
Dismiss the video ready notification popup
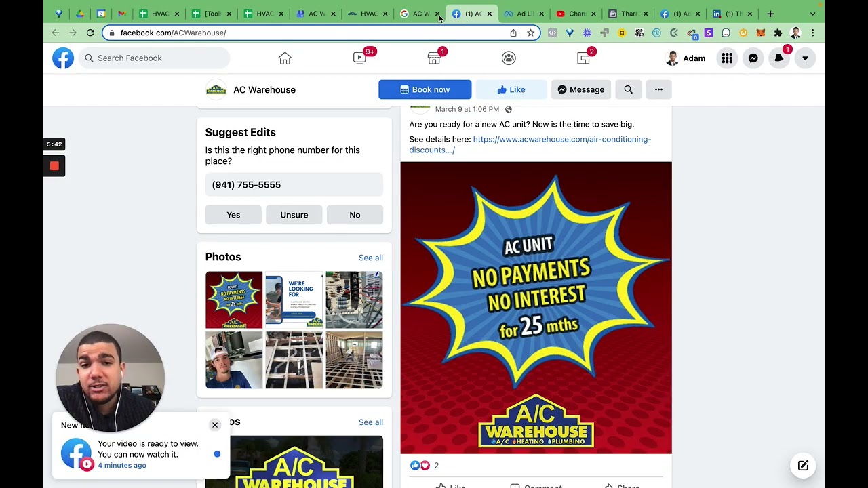[215, 425]
